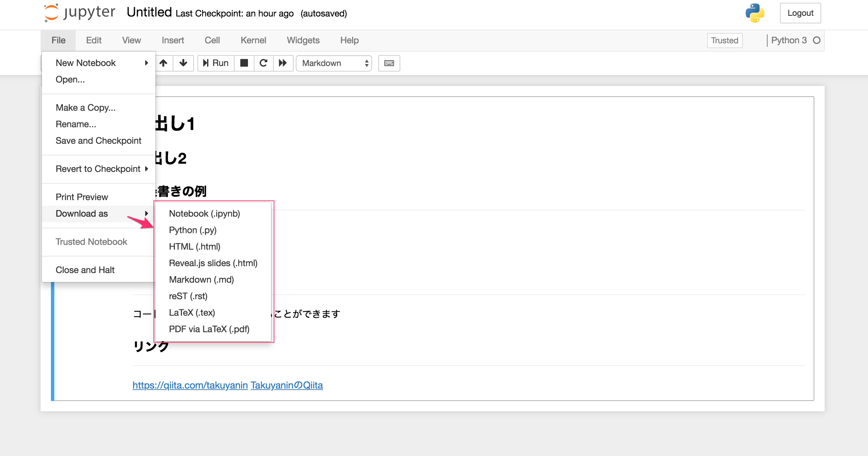The image size is (868, 456).
Task: Click the kernel status circle indicator
Action: tap(817, 40)
